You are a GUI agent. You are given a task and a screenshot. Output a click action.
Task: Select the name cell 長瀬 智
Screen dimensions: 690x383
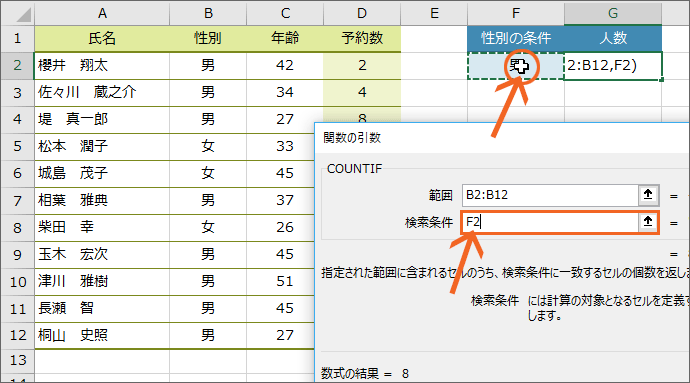pyautogui.click(x=102, y=309)
